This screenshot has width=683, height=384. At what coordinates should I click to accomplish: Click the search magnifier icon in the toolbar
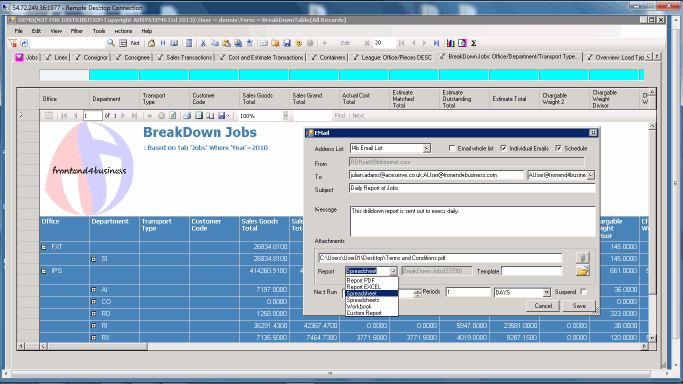pos(111,43)
